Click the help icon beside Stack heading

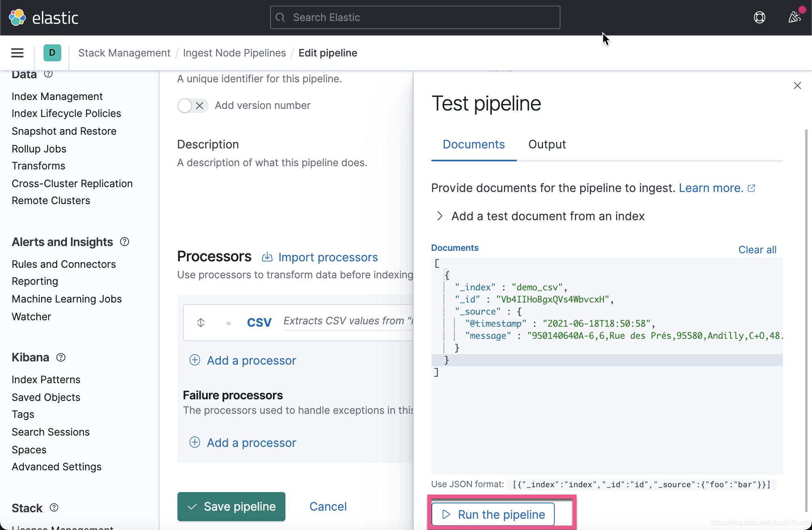click(54, 508)
